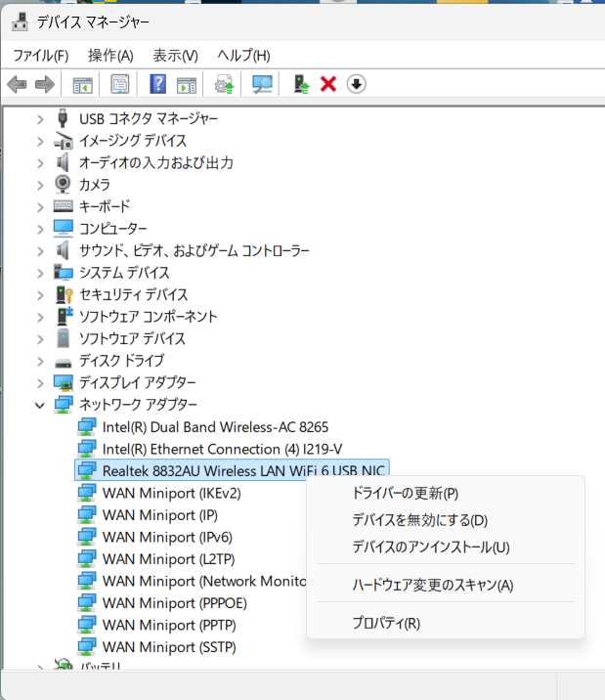This screenshot has height=700, width=605.
Task: Click the Disable device down-arrow icon
Action: (x=356, y=84)
